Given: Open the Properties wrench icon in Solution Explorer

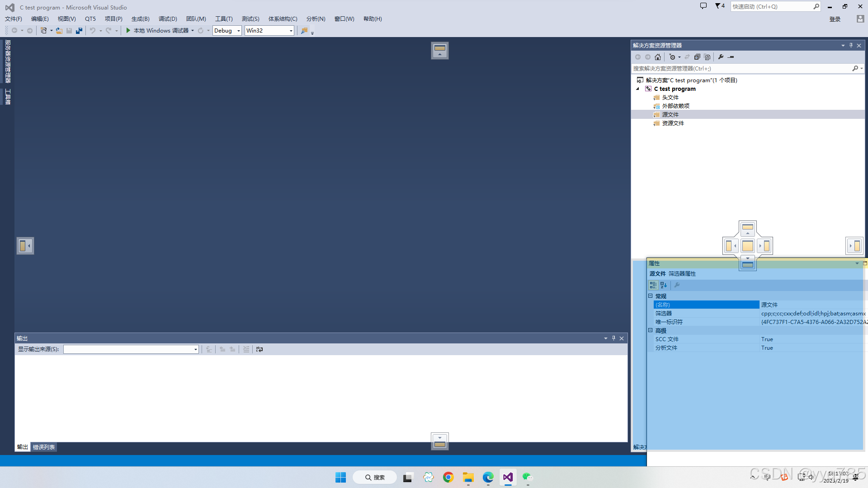Looking at the screenshot, I should point(721,57).
